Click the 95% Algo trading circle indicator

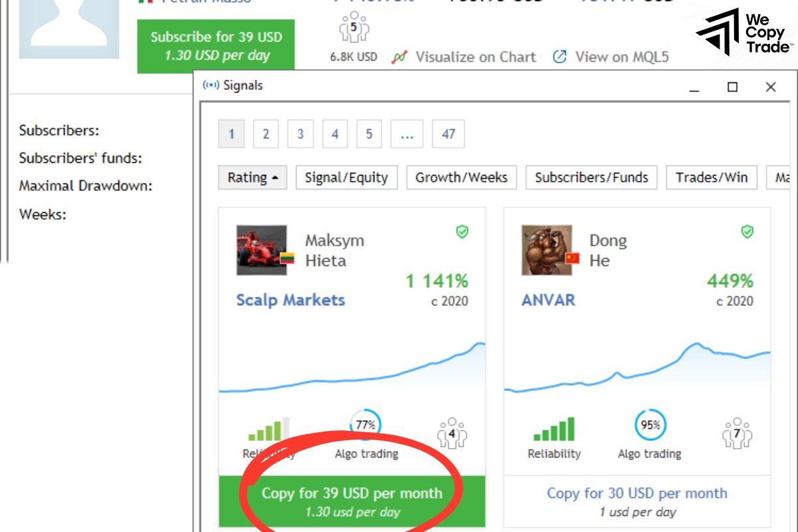pos(650,425)
